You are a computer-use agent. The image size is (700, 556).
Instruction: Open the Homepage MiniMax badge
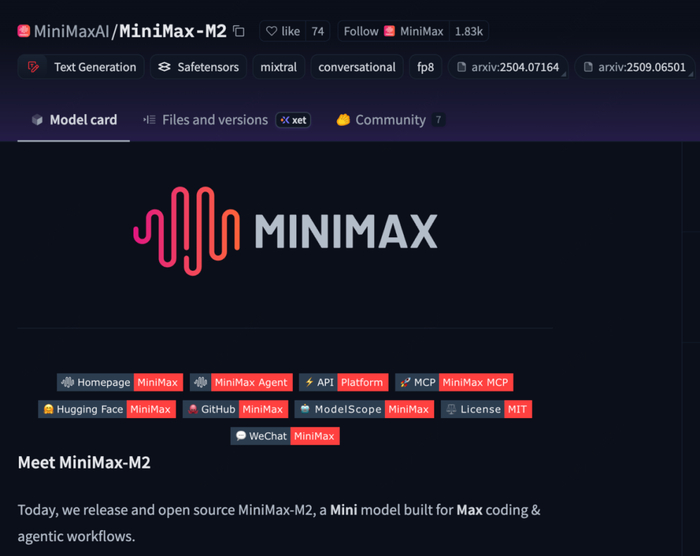[120, 382]
